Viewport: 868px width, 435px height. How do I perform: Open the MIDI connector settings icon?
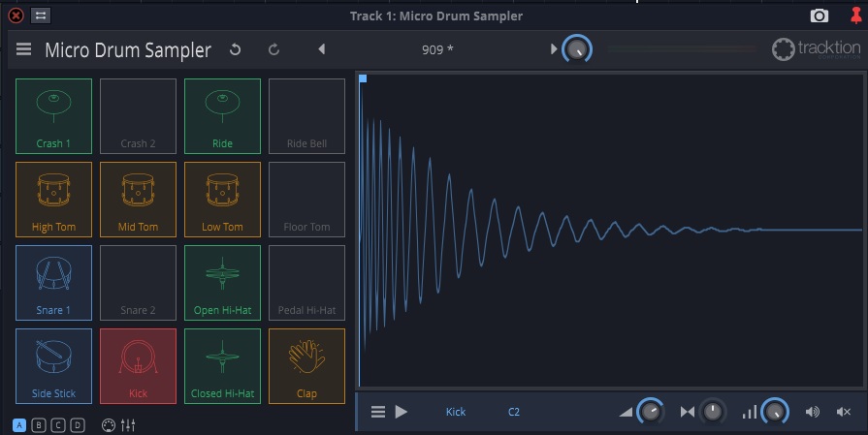109,425
